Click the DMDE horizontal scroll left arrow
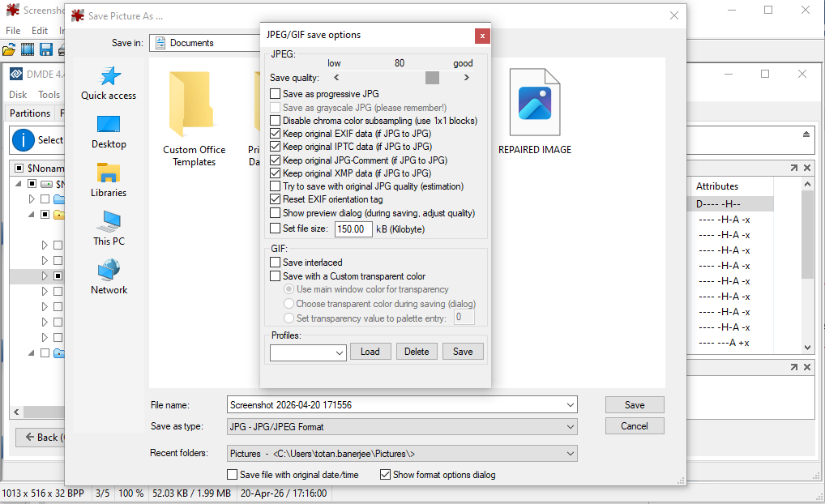Image resolution: width=825 pixels, height=504 pixels. pyautogui.click(x=17, y=412)
